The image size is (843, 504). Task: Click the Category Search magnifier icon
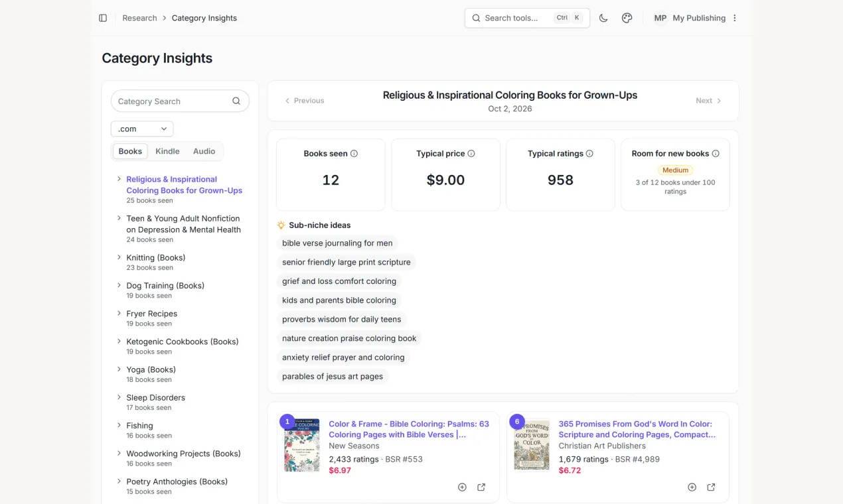[236, 101]
